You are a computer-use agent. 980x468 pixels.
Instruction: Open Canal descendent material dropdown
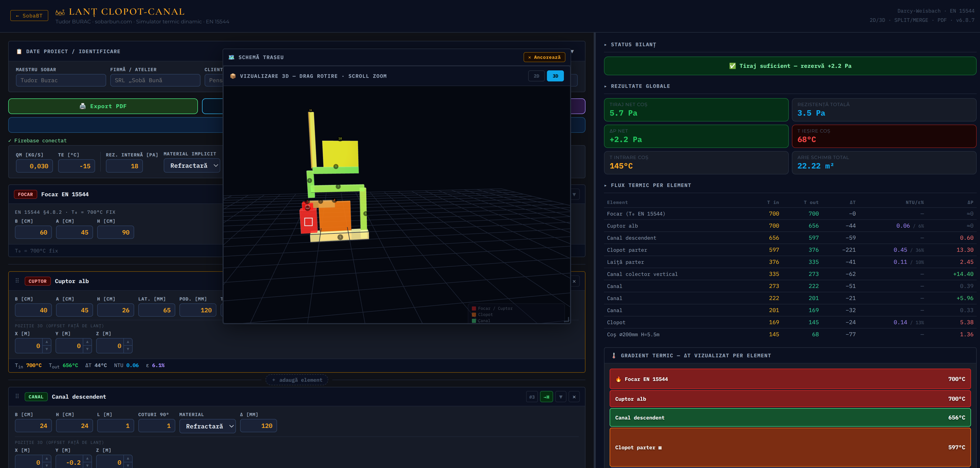pyautogui.click(x=207, y=426)
